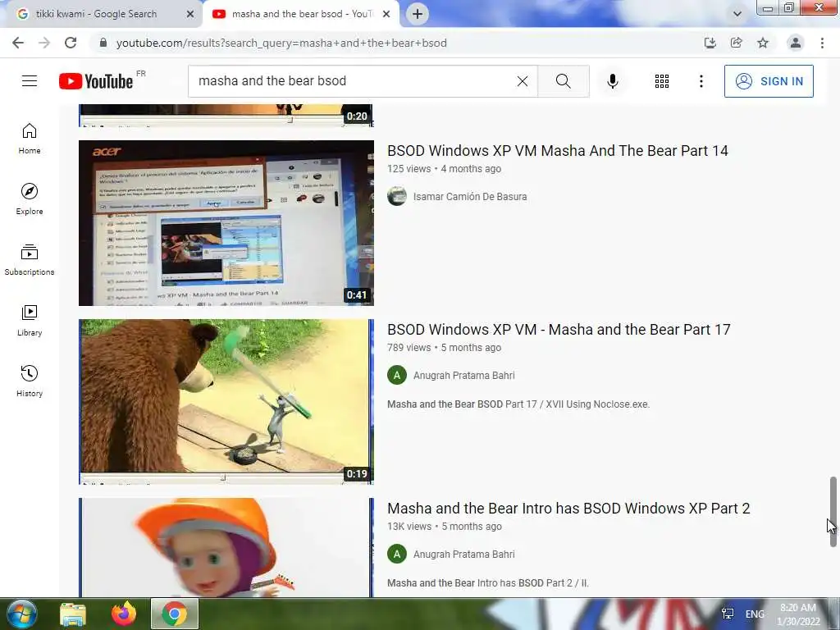Play the Masha orange helmet thumbnail

pyautogui.click(x=226, y=547)
